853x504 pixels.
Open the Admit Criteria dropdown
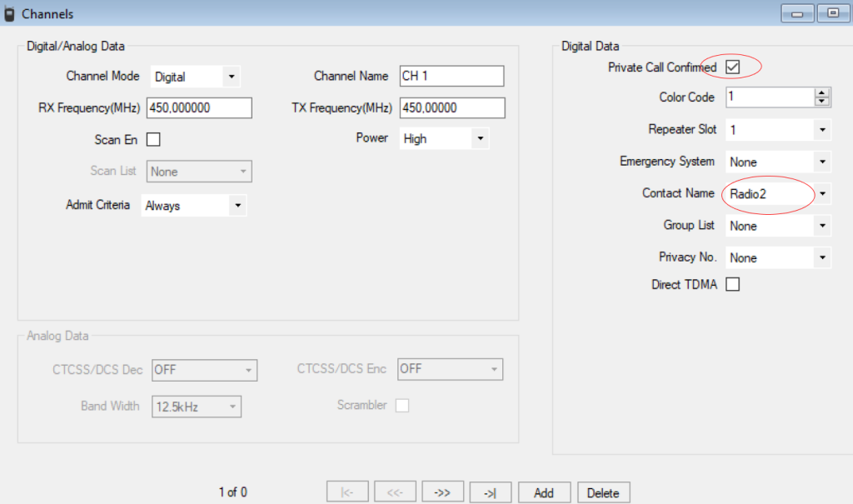coord(237,205)
